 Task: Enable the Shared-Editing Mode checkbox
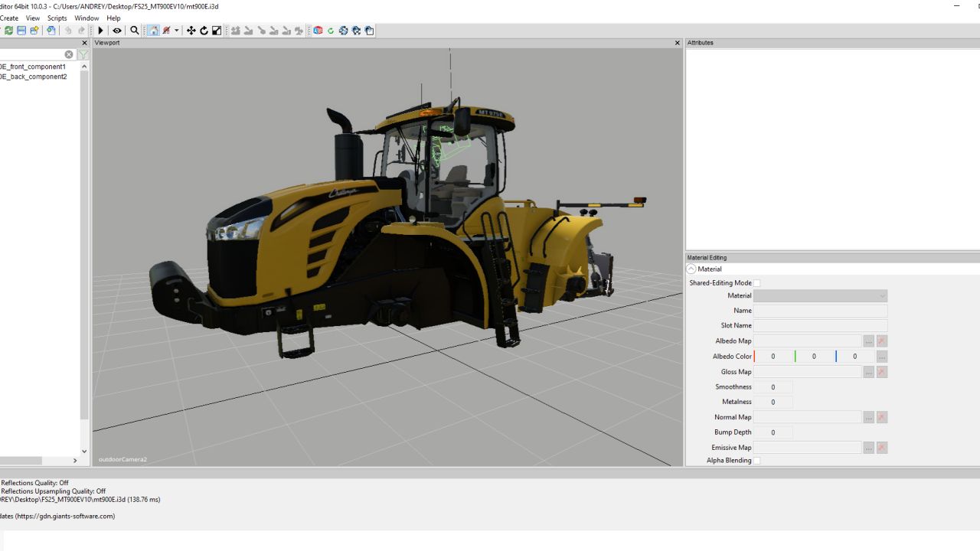757,283
